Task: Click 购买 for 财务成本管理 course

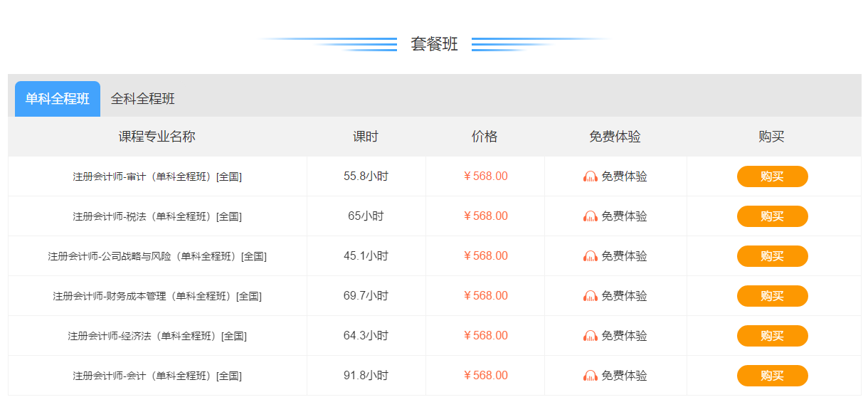Action: (772, 296)
